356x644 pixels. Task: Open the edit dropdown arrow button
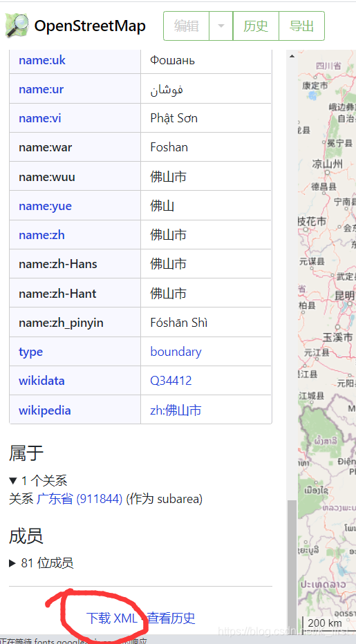pyautogui.click(x=221, y=26)
